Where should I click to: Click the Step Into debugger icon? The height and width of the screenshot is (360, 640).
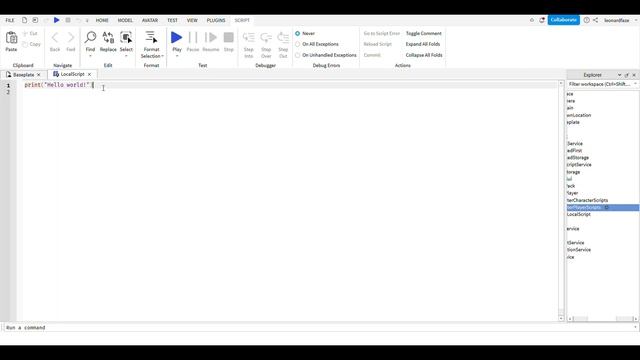pos(249,38)
